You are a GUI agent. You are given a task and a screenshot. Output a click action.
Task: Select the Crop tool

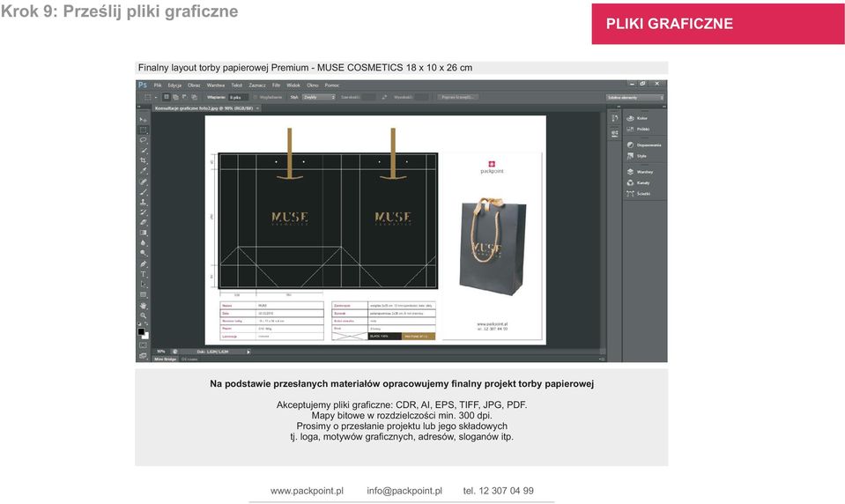[x=143, y=160]
